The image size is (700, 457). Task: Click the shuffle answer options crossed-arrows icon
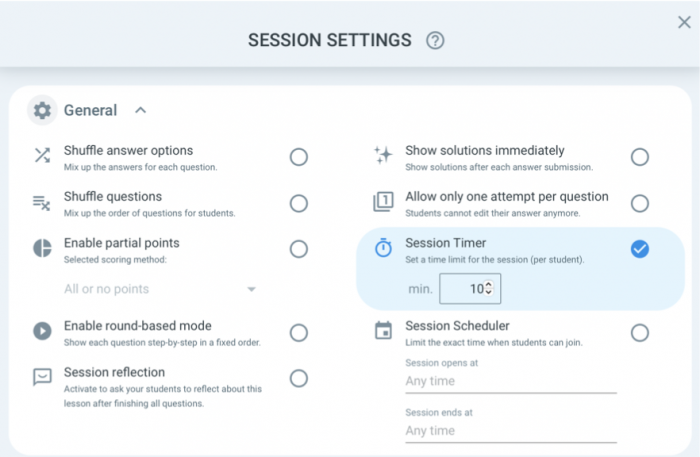42,155
